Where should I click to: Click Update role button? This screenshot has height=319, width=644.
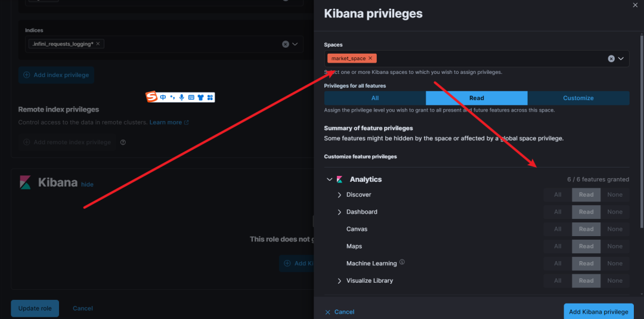pos(35,308)
